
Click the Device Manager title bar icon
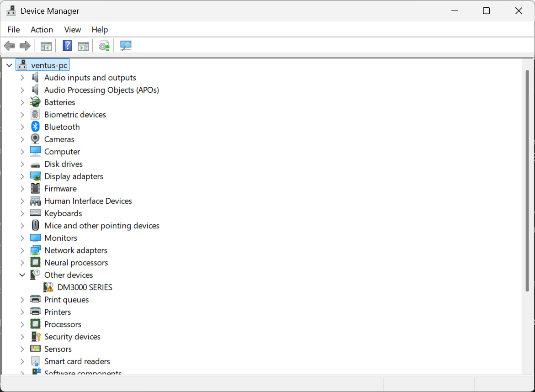click(11, 11)
